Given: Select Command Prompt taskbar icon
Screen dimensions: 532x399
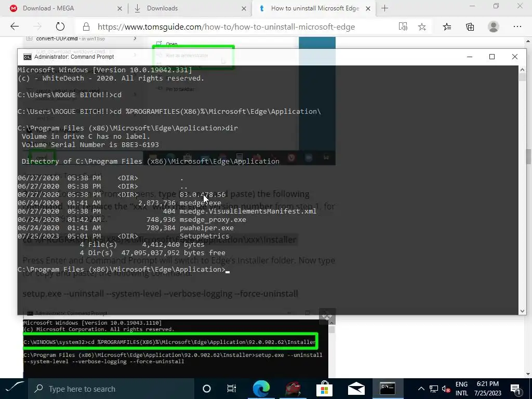Looking at the screenshot, I should 388,389.
